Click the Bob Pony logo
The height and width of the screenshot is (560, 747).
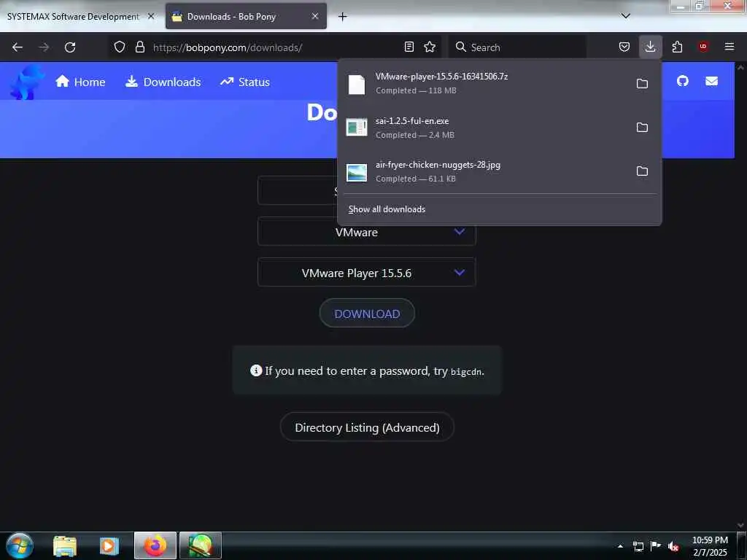(x=27, y=82)
